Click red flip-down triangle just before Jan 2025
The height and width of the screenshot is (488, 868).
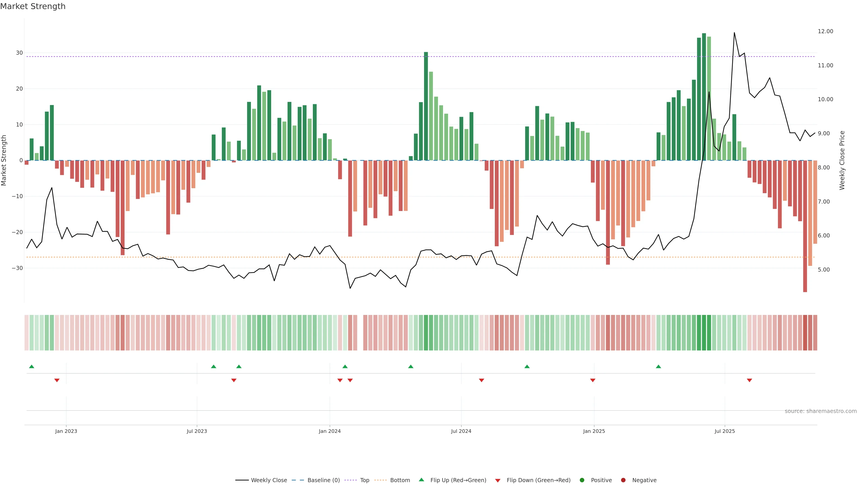593,380
